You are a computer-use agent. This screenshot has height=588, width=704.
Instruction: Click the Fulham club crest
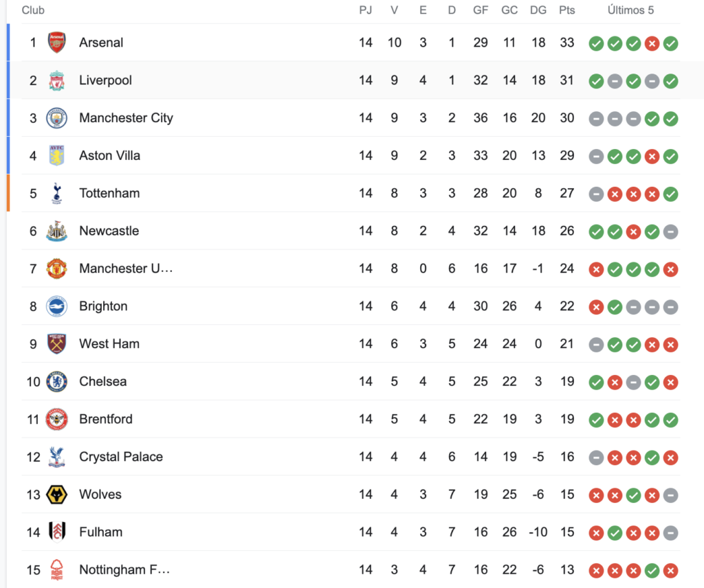pyautogui.click(x=56, y=532)
